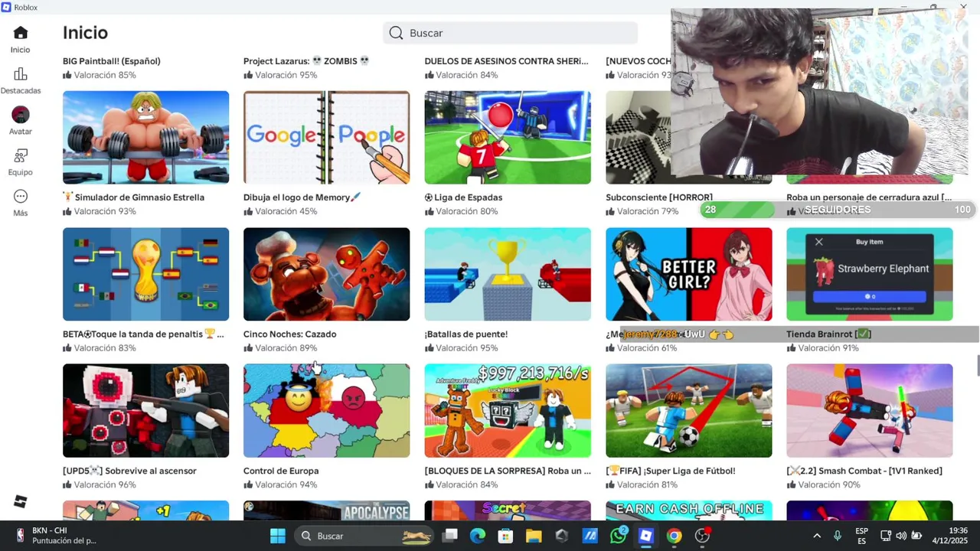Open File Explorer from the taskbar

(x=534, y=536)
